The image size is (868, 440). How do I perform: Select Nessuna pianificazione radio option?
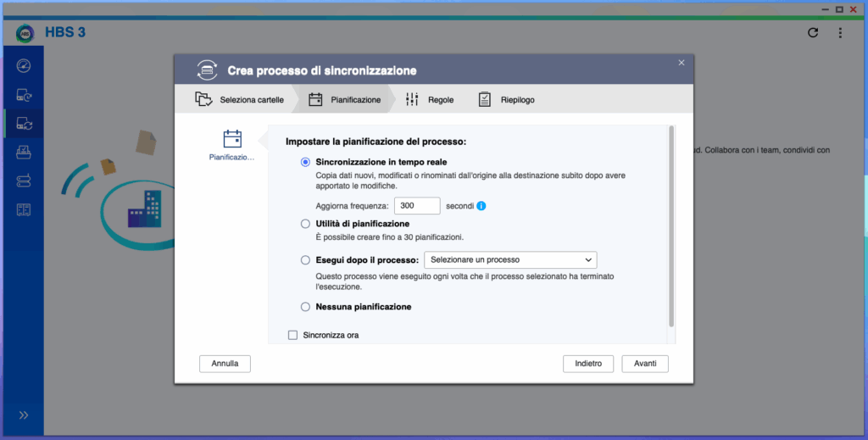coord(306,307)
